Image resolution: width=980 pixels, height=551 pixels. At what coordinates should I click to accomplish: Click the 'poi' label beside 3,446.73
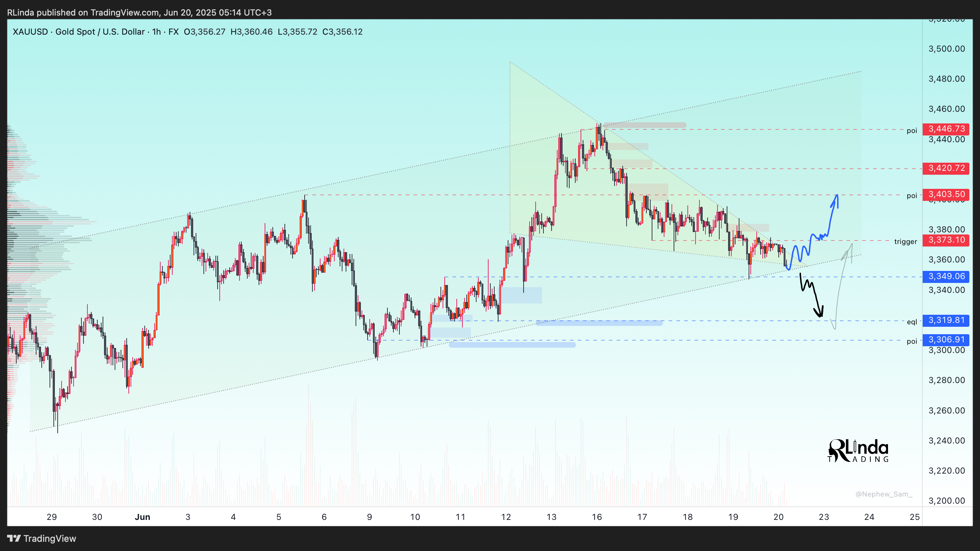pyautogui.click(x=911, y=131)
